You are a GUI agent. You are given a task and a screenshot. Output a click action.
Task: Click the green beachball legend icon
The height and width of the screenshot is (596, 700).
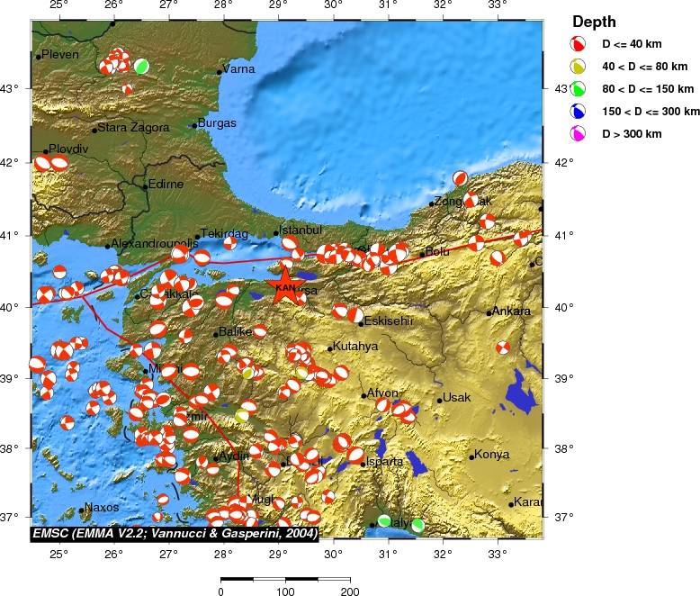580,88
